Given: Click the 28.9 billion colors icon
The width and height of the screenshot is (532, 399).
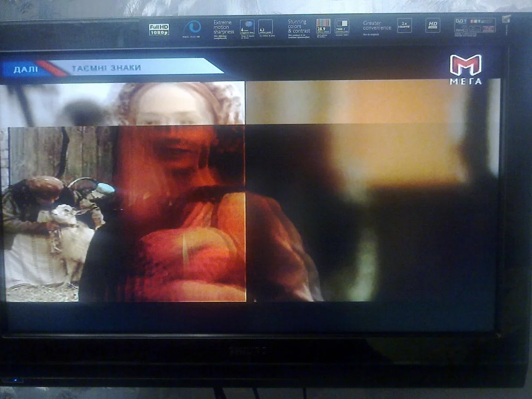Looking at the screenshot, I should [323, 26].
